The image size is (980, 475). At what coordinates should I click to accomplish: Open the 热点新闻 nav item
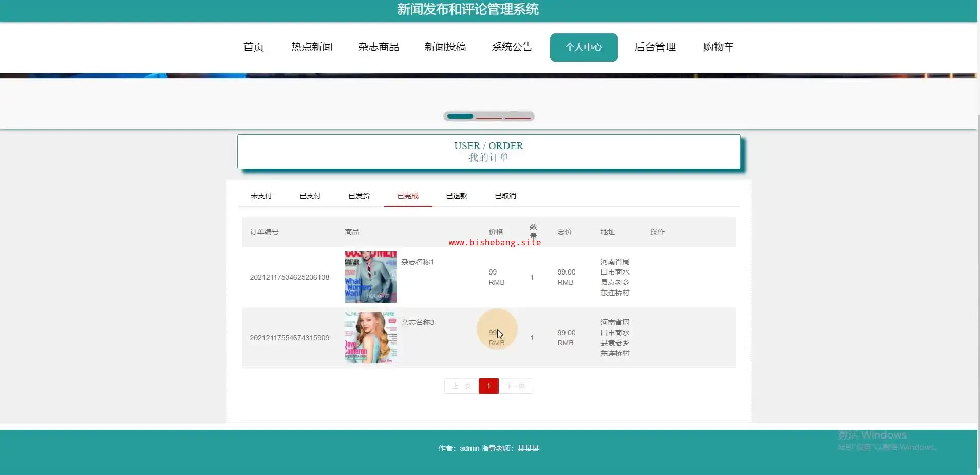tap(312, 47)
